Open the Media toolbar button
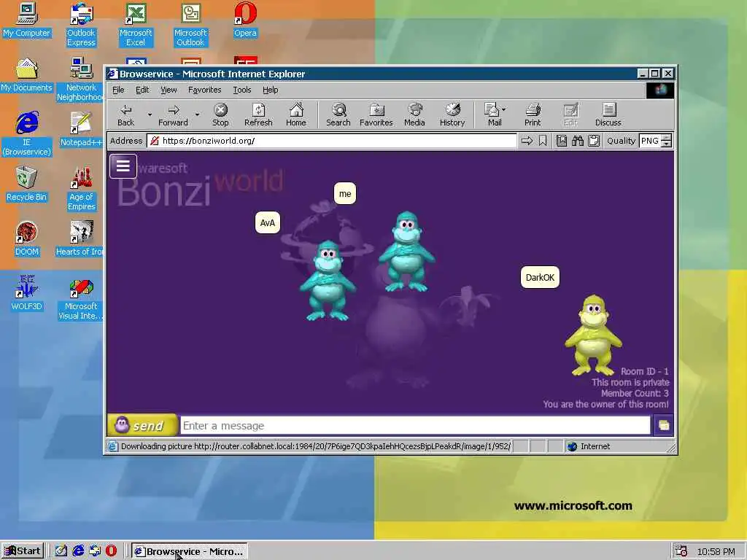 click(414, 114)
